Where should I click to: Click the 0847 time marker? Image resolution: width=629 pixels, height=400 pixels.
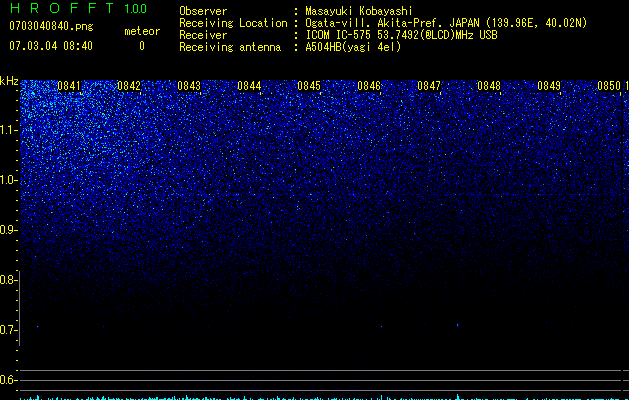(429, 86)
